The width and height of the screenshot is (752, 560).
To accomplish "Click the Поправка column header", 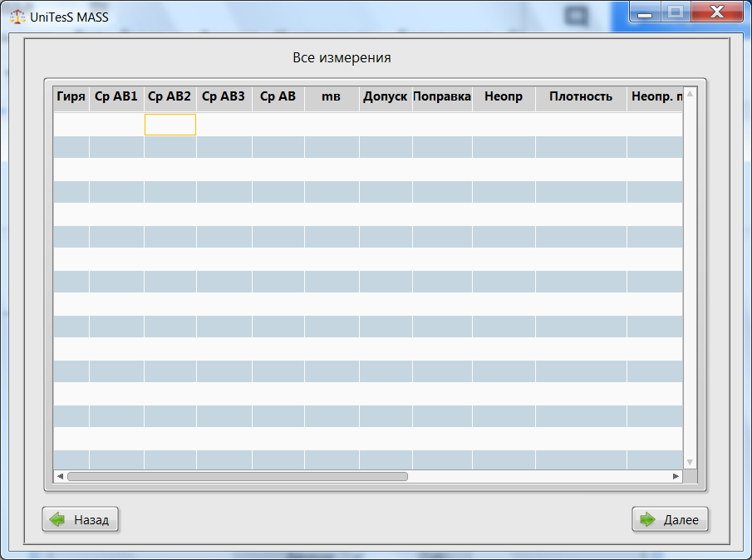I will pos(442,96).
